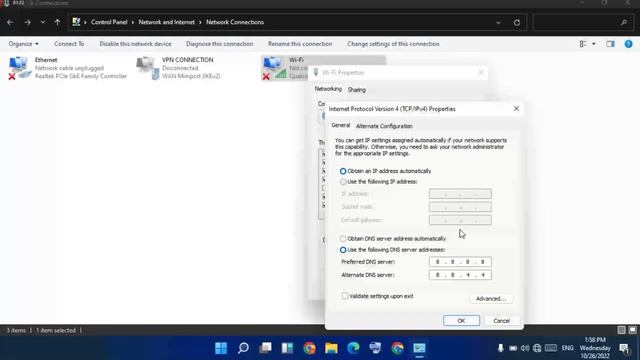Open File Explorer from the taskbar

click(331, 348)
